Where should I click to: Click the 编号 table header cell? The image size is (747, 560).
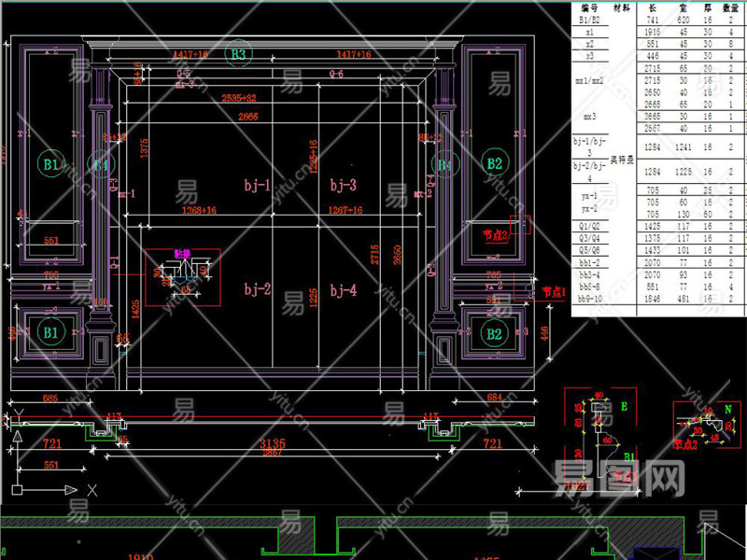pyautogui.click(x=589, y=6)
